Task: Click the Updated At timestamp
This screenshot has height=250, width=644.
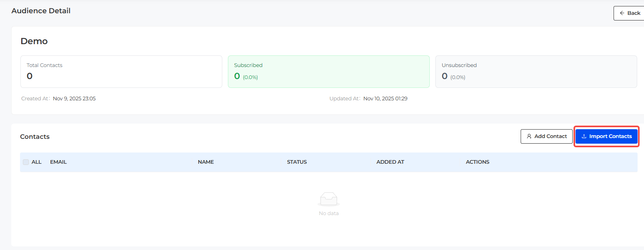Action: pyautogui.click(x=385, y=99)
